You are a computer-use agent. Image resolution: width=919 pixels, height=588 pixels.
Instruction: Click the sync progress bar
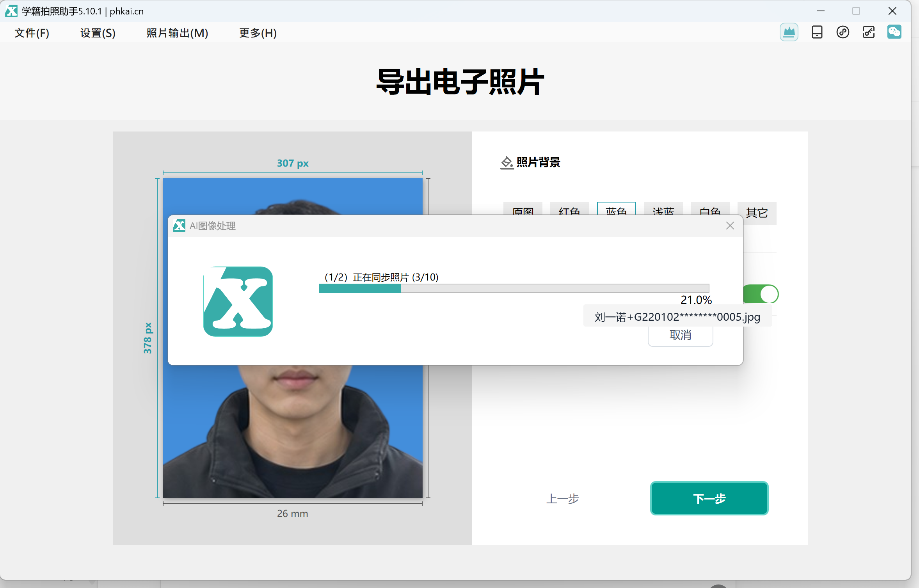point(514,288)
